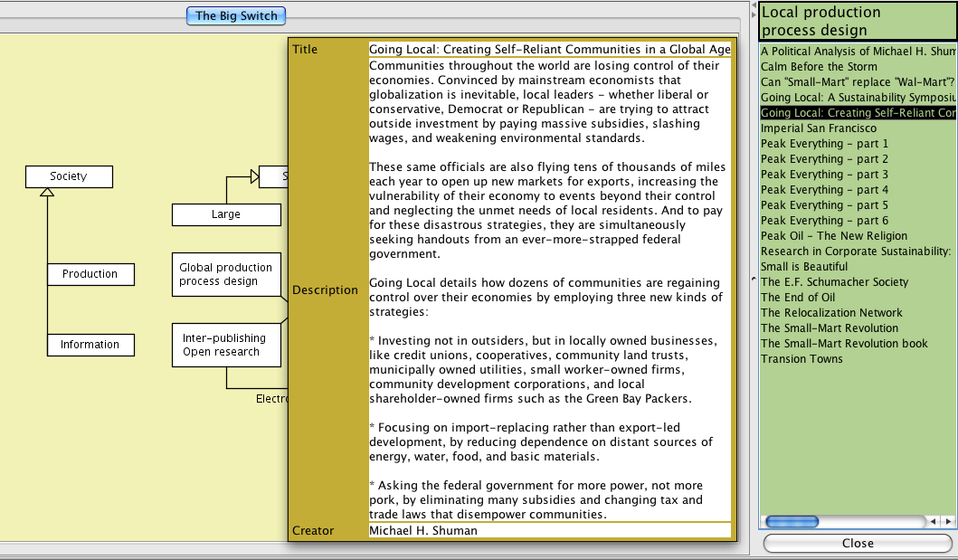Click the Information concept box

coord(90,345)
